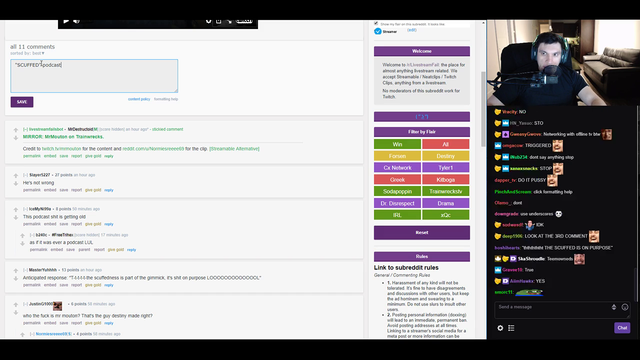Collapse Slayer5227's comment with [–]

(x=25, y=175)
